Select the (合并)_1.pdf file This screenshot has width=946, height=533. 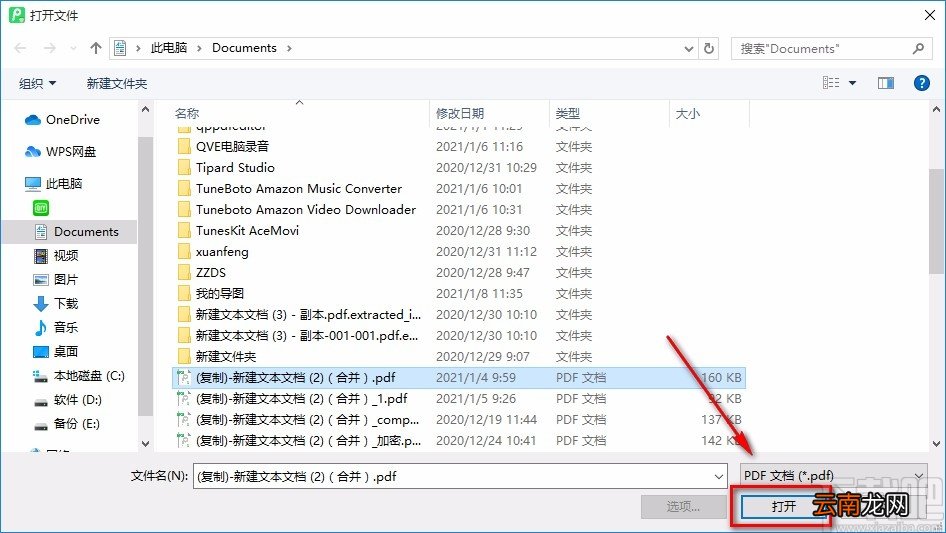[459, 399]
